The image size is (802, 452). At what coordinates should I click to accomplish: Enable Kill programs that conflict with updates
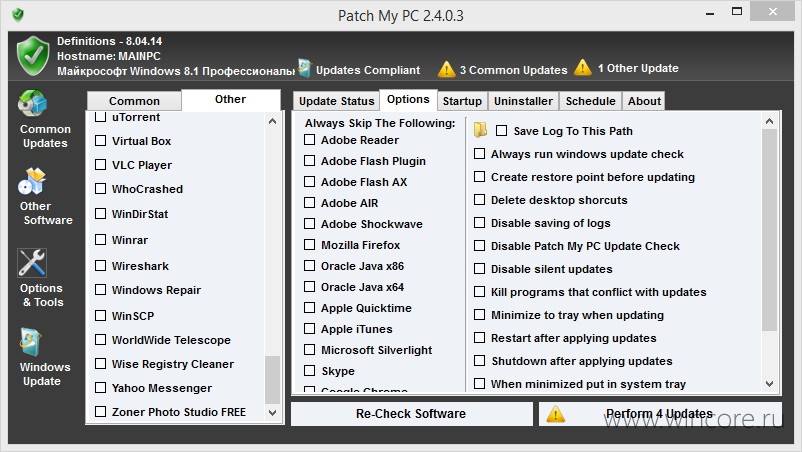[479, 291]
